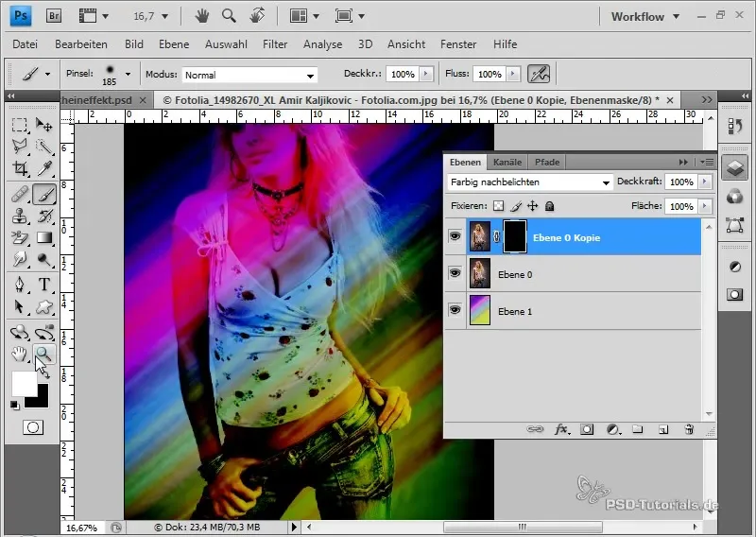
Task: Click the Rotate View tool in top bar
Action: point(257,15)
